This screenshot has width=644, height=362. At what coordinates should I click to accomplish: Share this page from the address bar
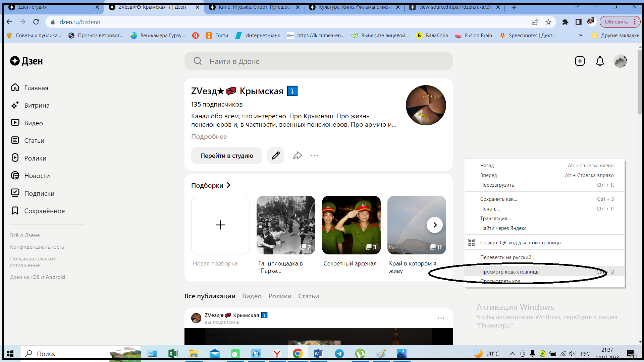pos(535,22)
